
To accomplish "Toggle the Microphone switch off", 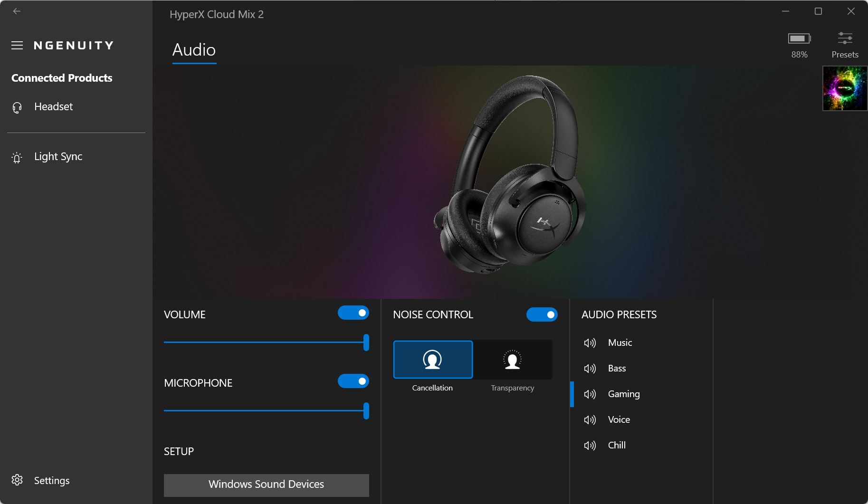I will [x=353, y=381].
